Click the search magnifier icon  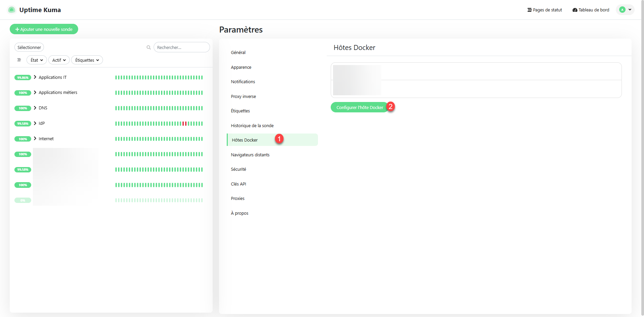[x=149, y=48]
